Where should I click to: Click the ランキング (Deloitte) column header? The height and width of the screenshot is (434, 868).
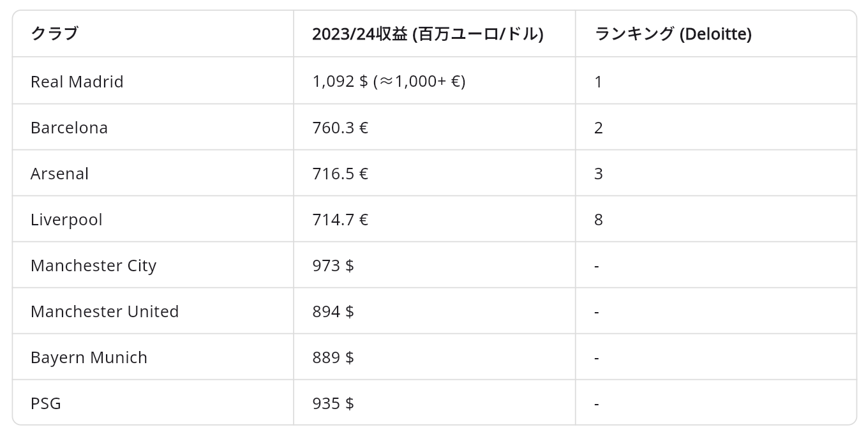coord(673,34)
